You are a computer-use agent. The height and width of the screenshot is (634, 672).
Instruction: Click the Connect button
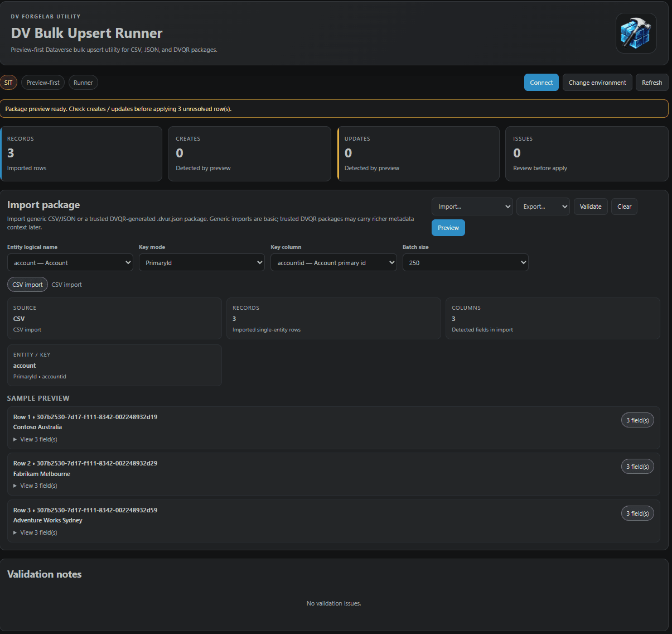point(541,83)
